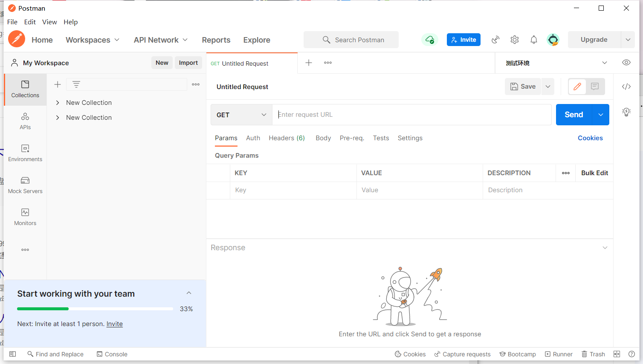Open the user avatar menu
This screenshot has width=643, height=364.
point(553,40)
